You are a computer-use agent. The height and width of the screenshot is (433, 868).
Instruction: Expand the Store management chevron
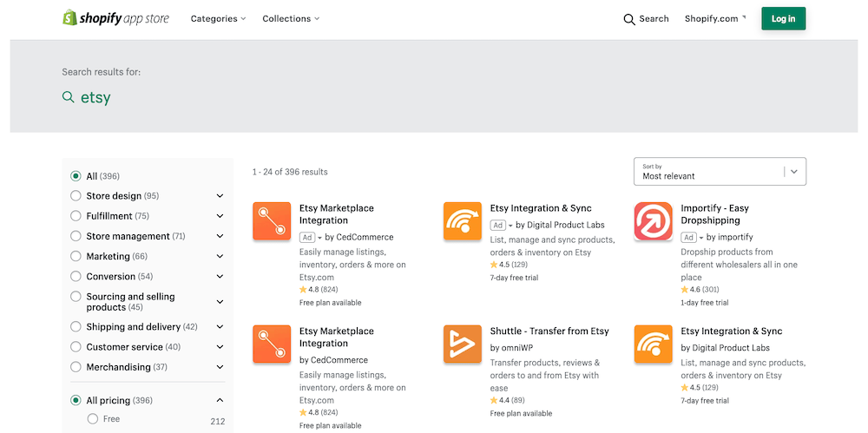220,236
